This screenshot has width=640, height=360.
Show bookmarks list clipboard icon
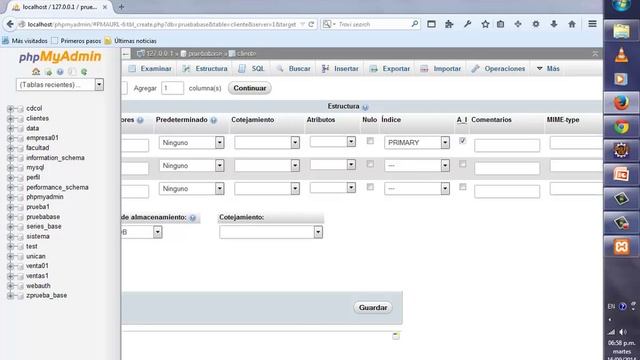[500, 24]
